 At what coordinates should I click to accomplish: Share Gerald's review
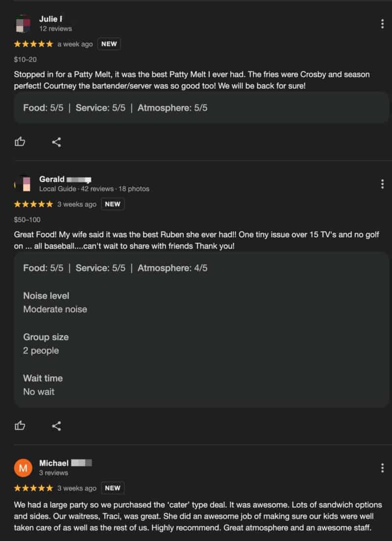tap(56, 425)
